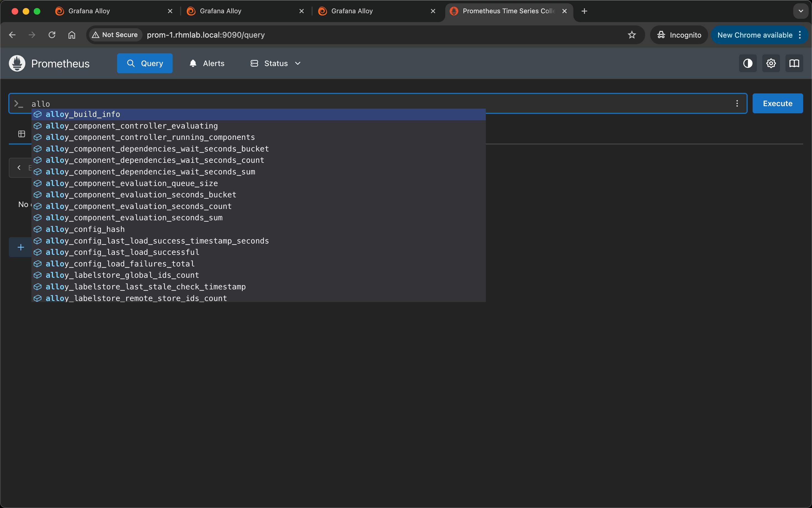812x508 pixels.
Task: Click the previous time chevron button
Action: click(x=19, y=167)
